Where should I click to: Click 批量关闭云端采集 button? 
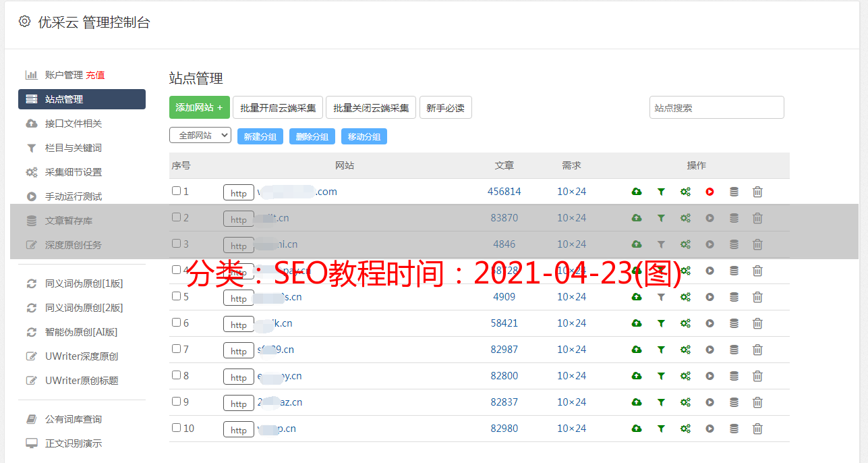tap(371, 107)
